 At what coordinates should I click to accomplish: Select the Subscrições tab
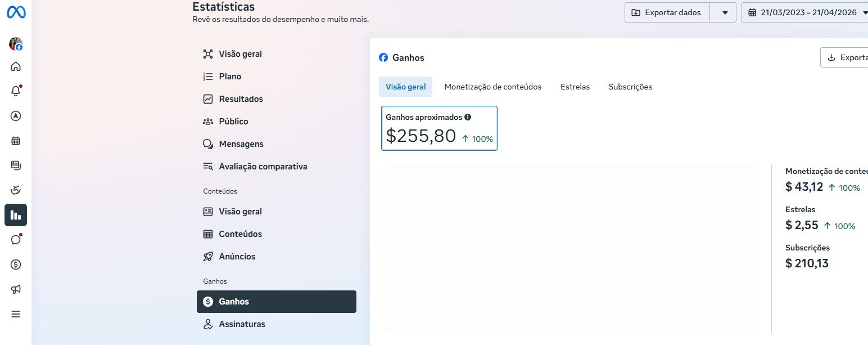tap(630, 87)
